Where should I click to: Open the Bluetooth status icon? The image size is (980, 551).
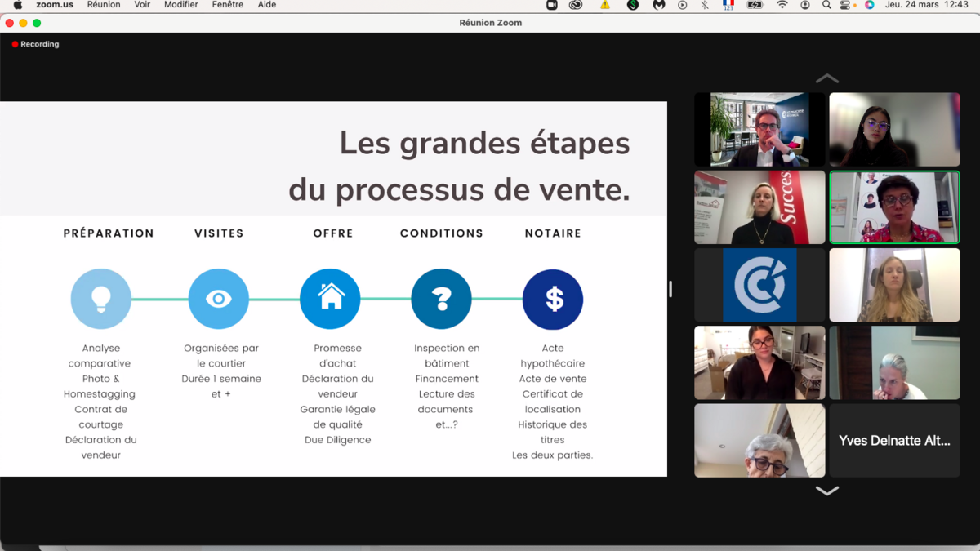(705, 5)
